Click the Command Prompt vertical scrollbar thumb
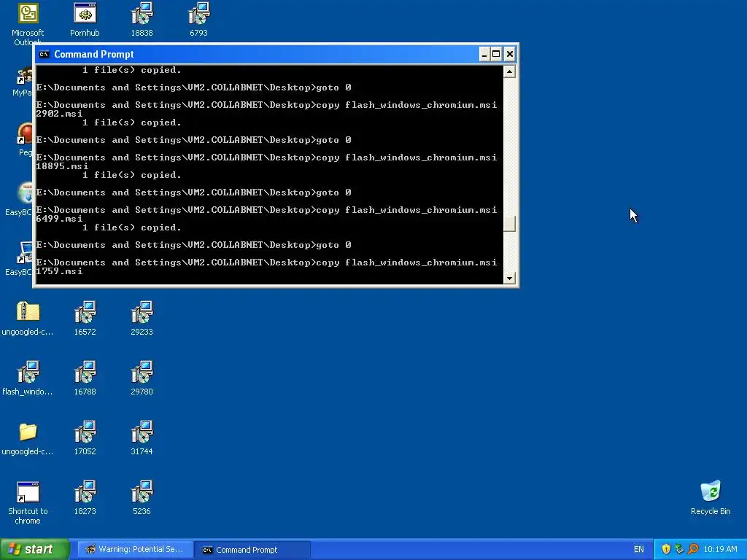747x560 pixels. tap(509, 224)
